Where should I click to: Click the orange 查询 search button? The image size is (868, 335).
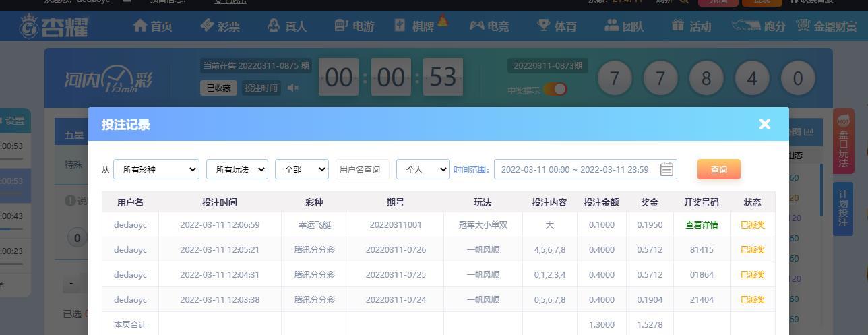click(718, 169)
